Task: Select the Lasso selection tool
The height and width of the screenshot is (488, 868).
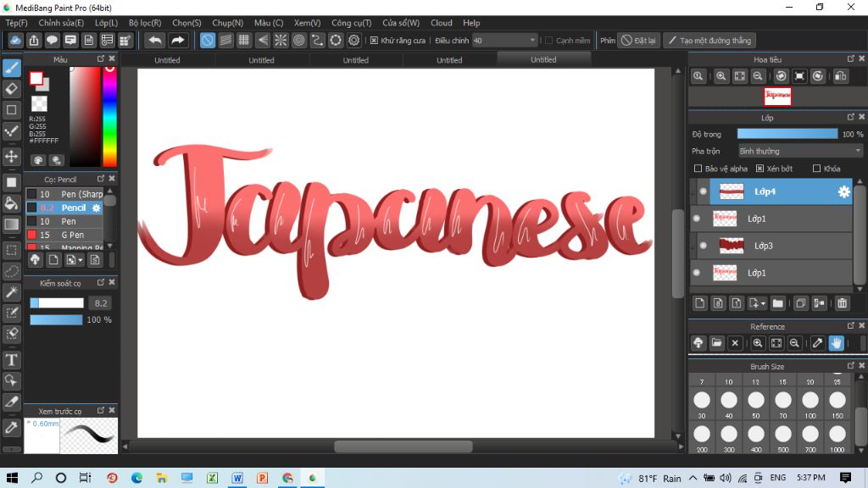Action: pyautogui.click(x=12, y=271)
